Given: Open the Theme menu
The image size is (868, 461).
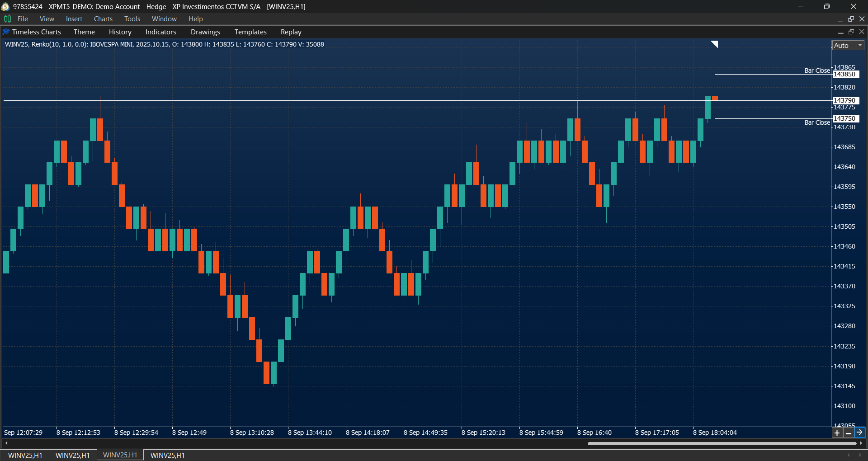Looking at the screenshot, I should click(84, 32).
